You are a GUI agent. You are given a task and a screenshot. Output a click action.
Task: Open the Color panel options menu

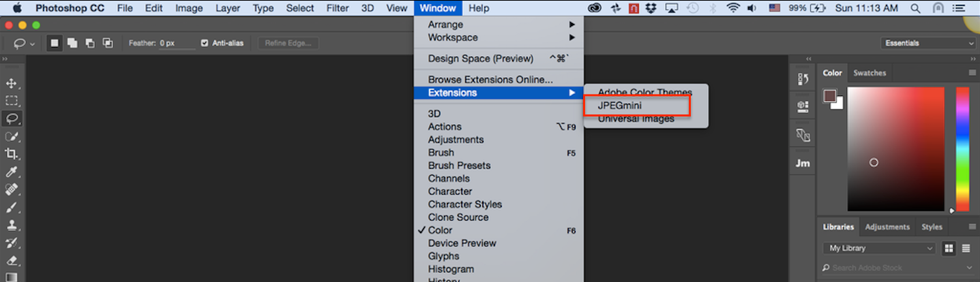pyautogui.click(x=972, y=73)
